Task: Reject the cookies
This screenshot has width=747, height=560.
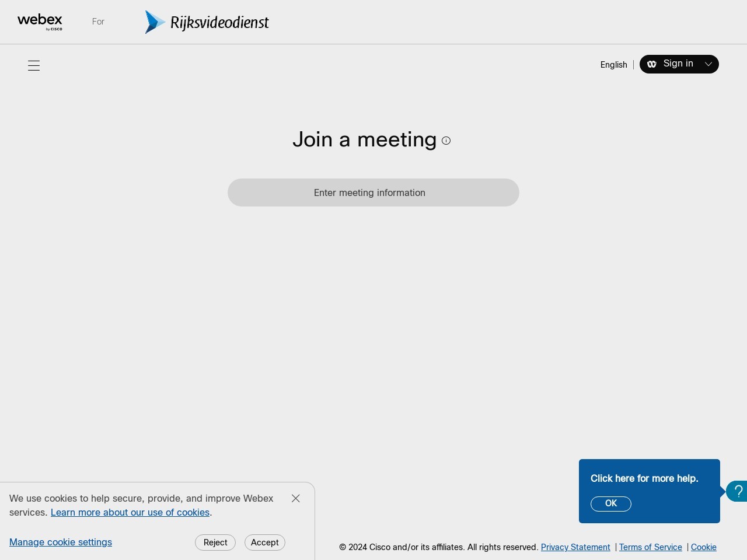Action: pos(215,542)
